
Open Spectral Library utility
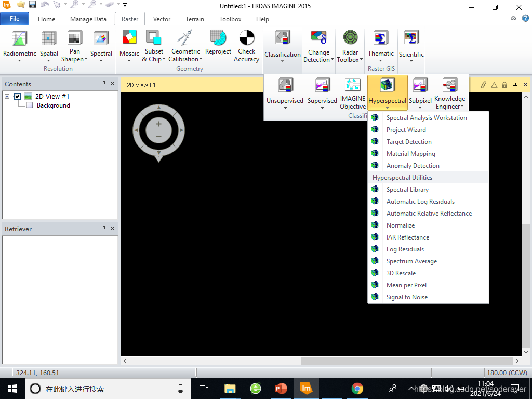pos(428,189)
